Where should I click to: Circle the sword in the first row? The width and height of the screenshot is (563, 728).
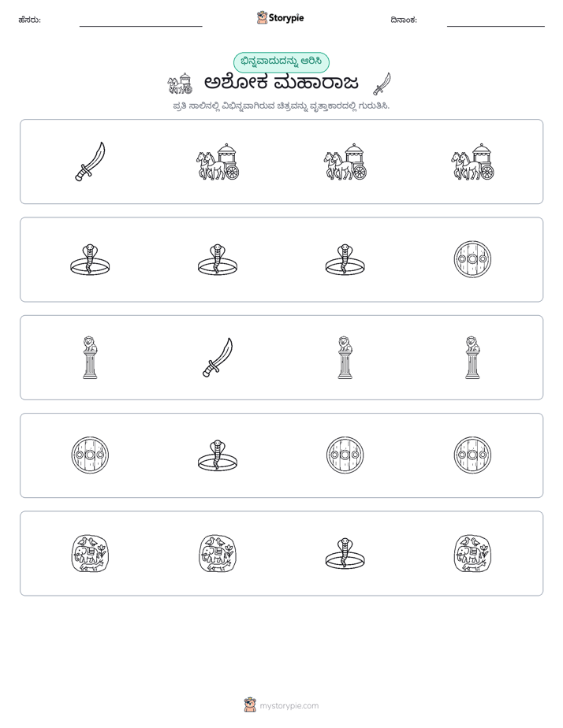point(90,162)
